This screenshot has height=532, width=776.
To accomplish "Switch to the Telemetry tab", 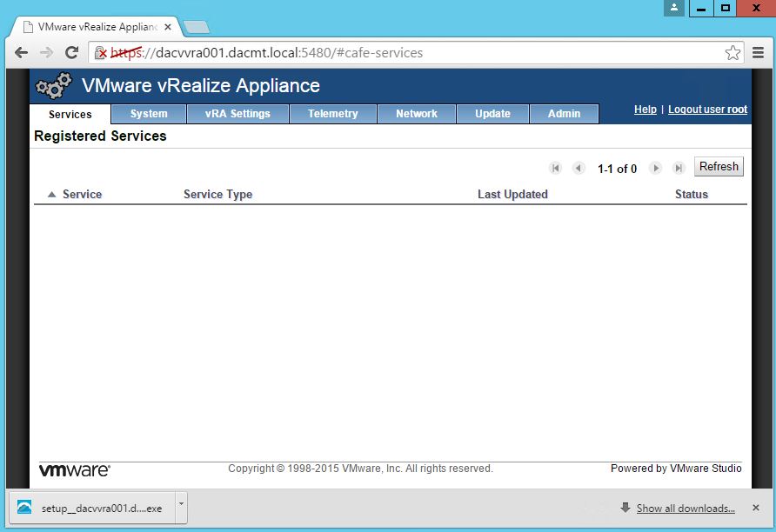I will click(x=332, y=114).
